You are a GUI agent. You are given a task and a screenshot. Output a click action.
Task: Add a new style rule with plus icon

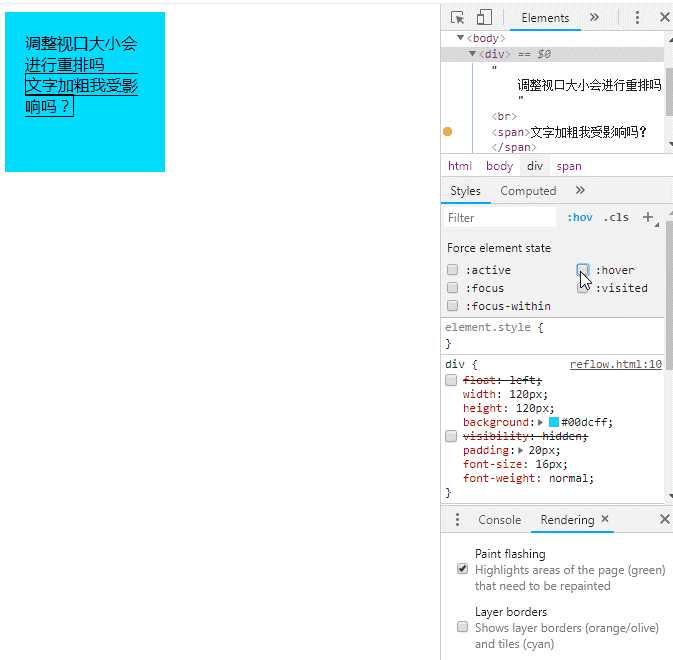pyautogui.click(x=648, y=217)
